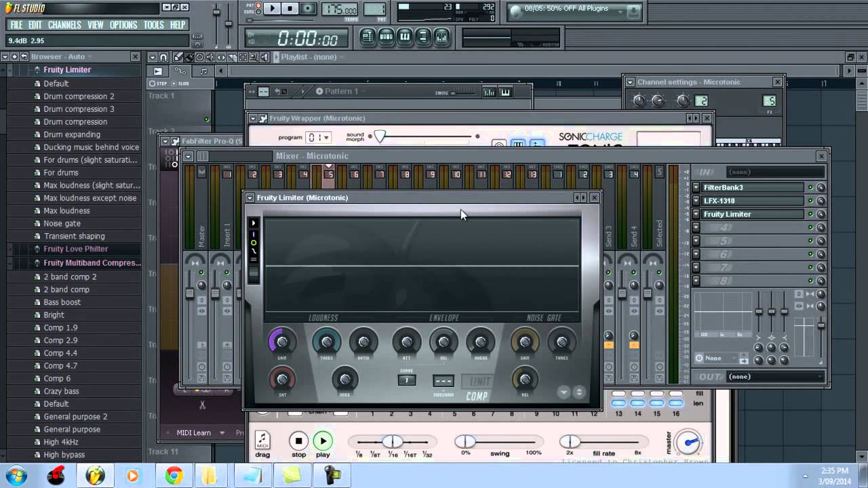Toggle Fruity Limiter slot on/off light
This screenshot has width=868, height=488.
810,214
